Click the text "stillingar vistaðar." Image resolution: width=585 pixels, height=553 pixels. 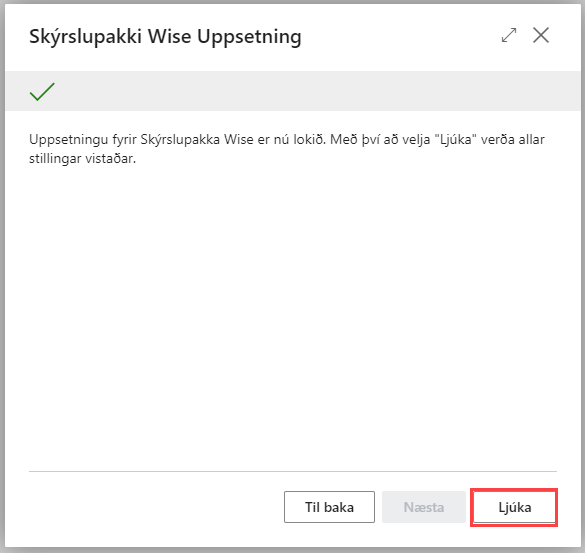point(82,159)
